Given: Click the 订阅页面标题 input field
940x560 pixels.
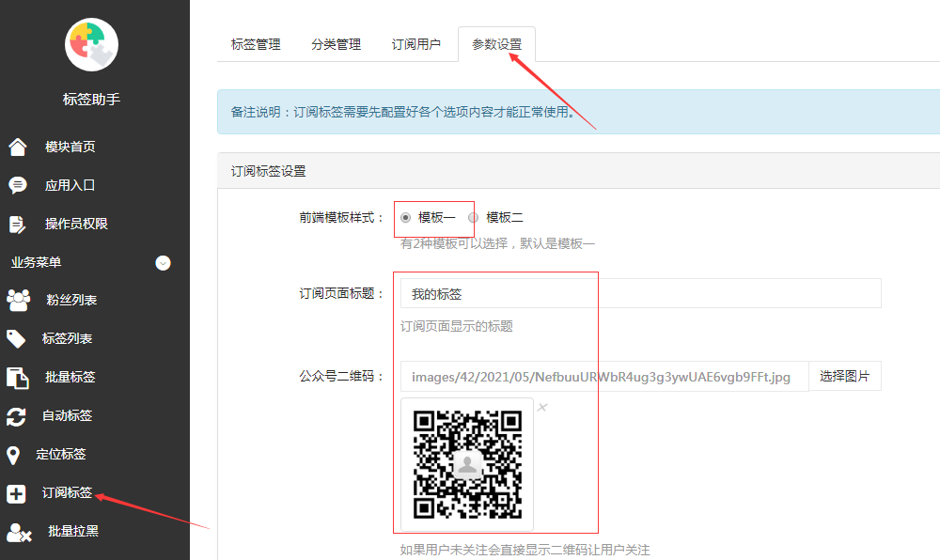Looking at the screenshot, I should (x=641, y=293).
